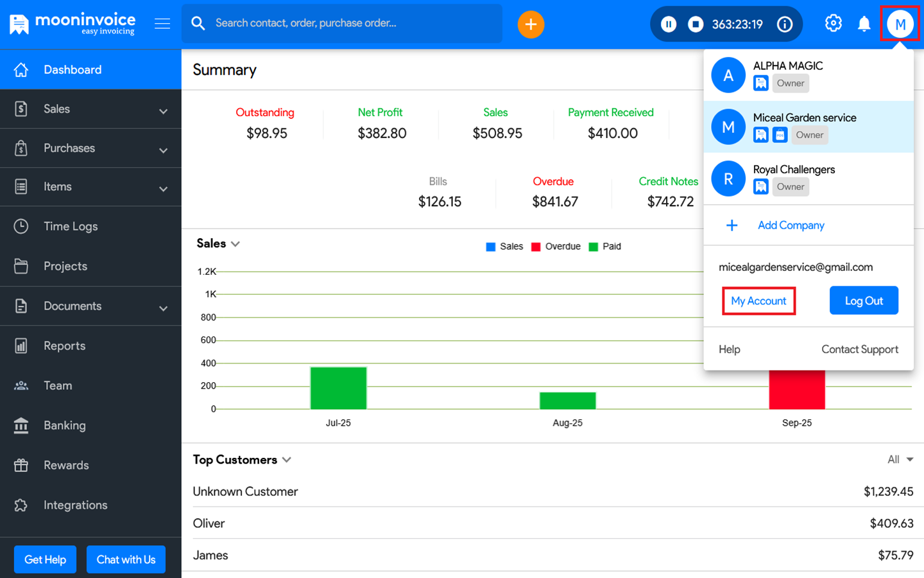Viewport: 924px width, 578px height.
Task: Click the green Jul-25 chart bar
Action: pos(338,388)
